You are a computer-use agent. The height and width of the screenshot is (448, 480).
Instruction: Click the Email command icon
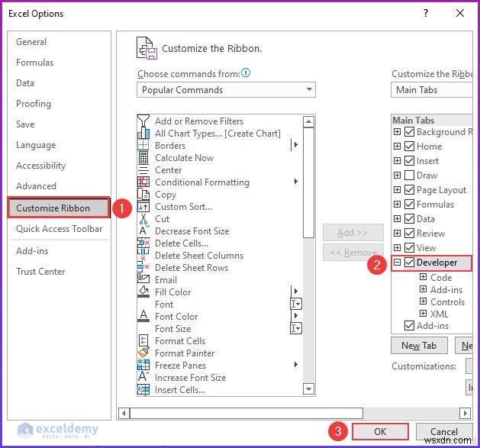pos(143,279)
